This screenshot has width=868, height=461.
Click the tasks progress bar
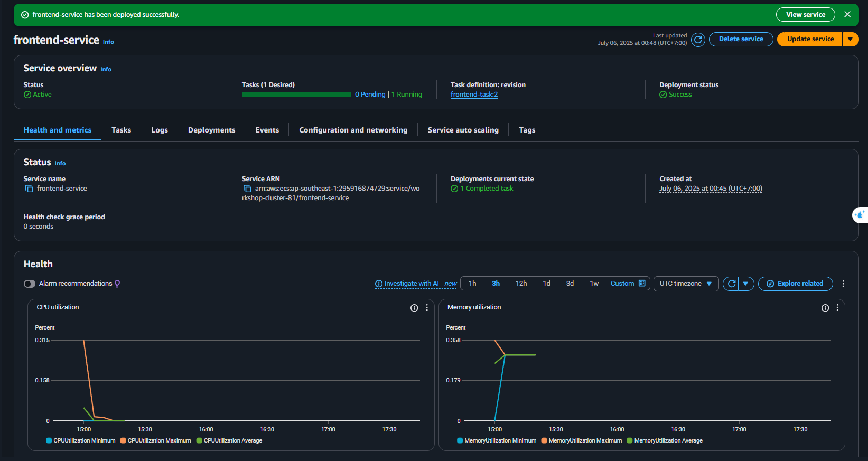click(296, 95)
